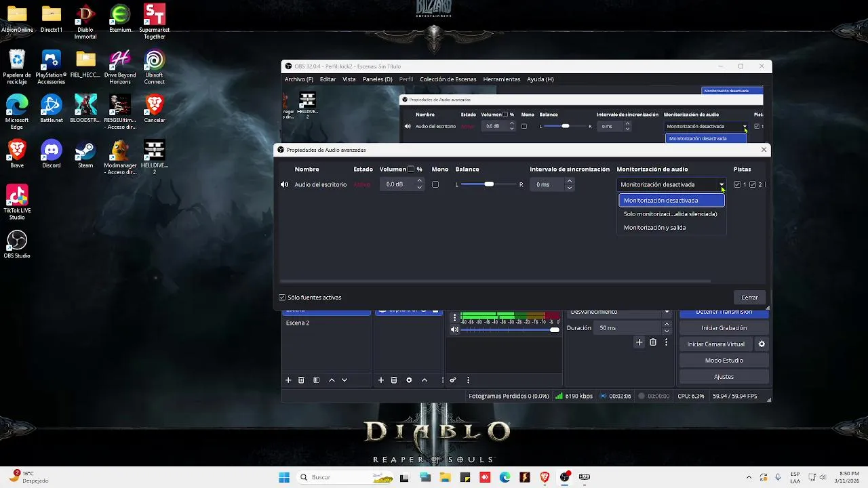The image size is (868, 488).
Task: Open virtual camera settings gear icon
Action: 762,344
